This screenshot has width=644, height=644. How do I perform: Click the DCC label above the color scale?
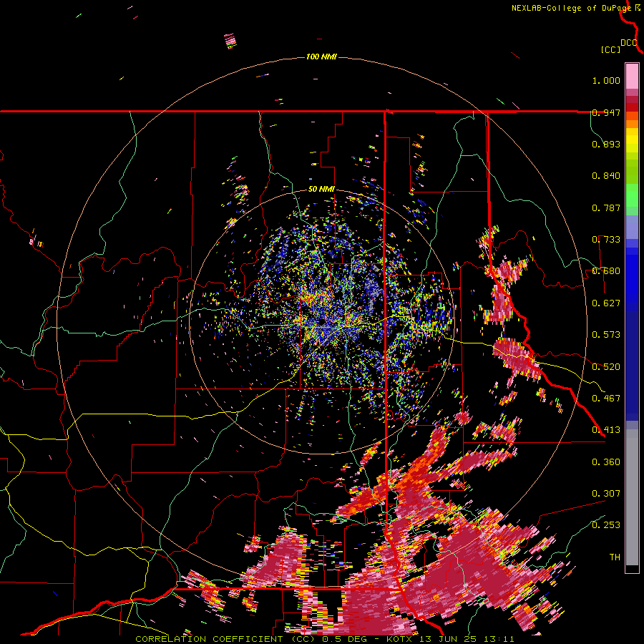[x=629, y=43]
